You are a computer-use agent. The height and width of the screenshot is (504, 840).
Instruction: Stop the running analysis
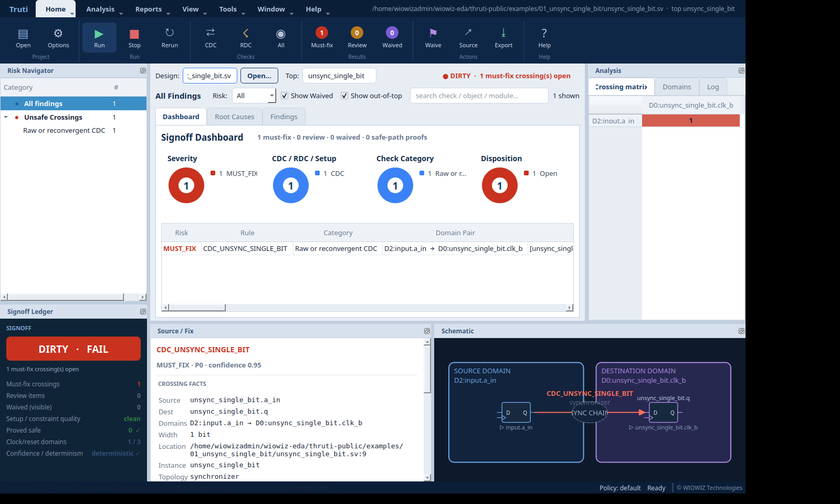[x=134, y=38]
